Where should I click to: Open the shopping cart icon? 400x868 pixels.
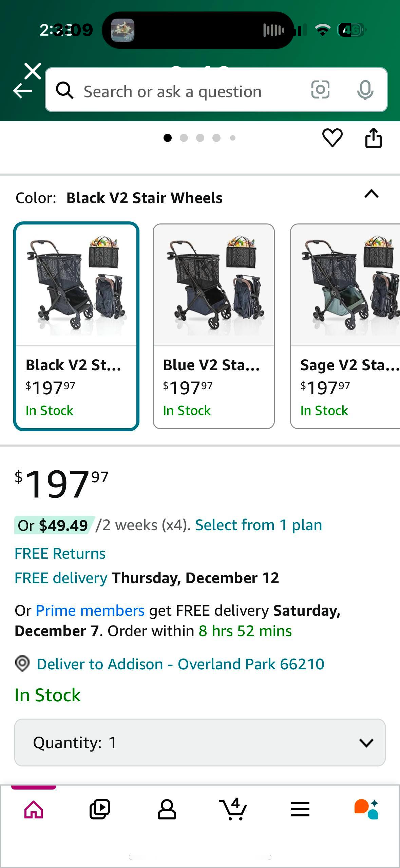(233, 810)
